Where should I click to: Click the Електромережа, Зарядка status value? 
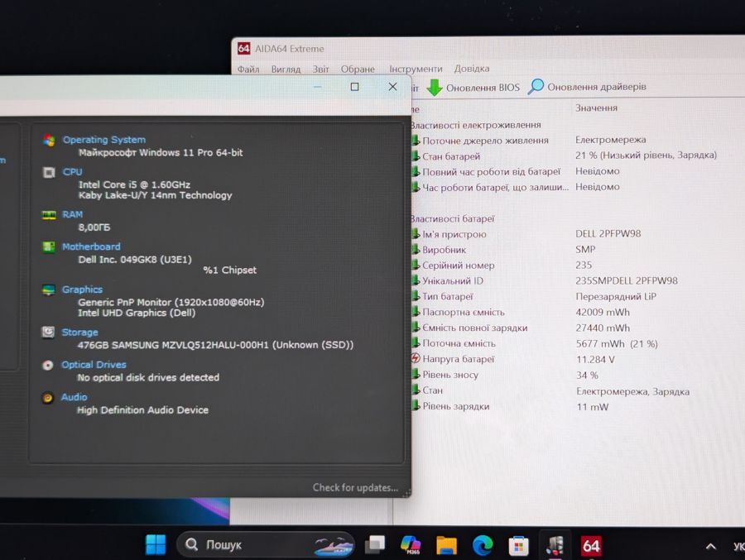pyautogui.click(x=633, y=391)
